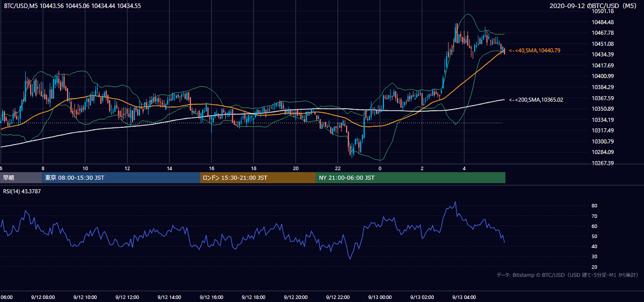Screen dimensions: 644x302
Task: Click the price axis label 10417.69
Action: 602,65
